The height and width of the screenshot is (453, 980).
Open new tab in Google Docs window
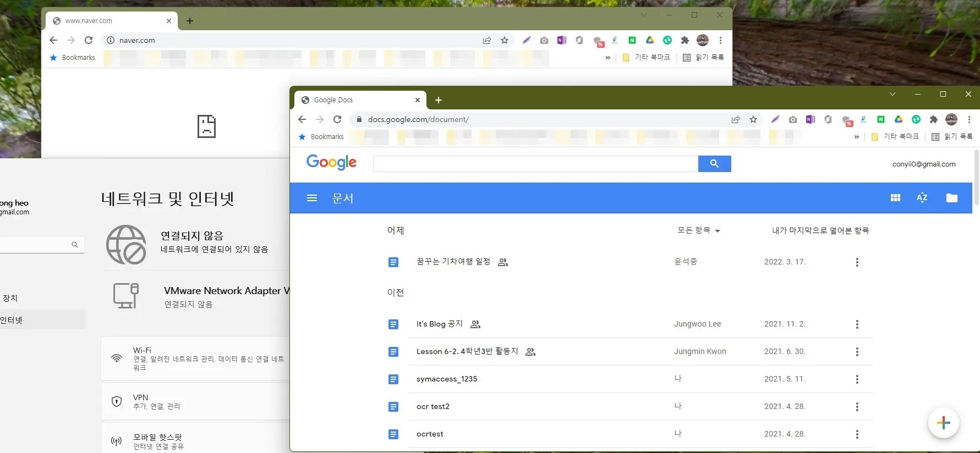439,100
